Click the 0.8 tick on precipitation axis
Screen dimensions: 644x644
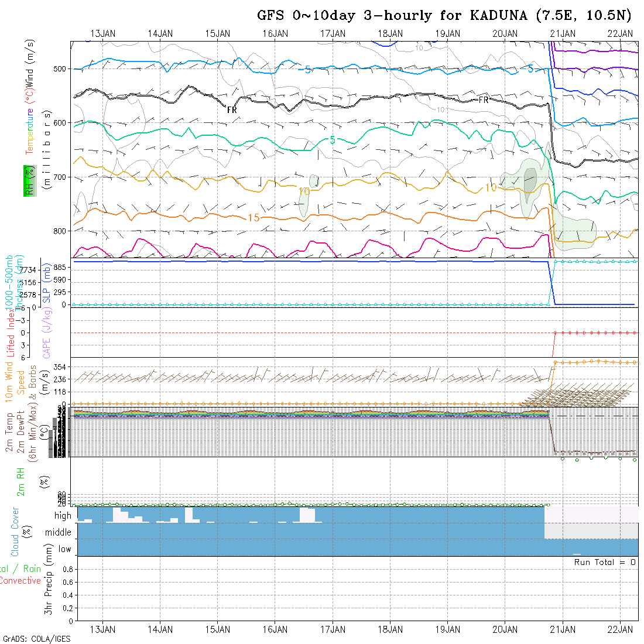(x=66, y=569)
